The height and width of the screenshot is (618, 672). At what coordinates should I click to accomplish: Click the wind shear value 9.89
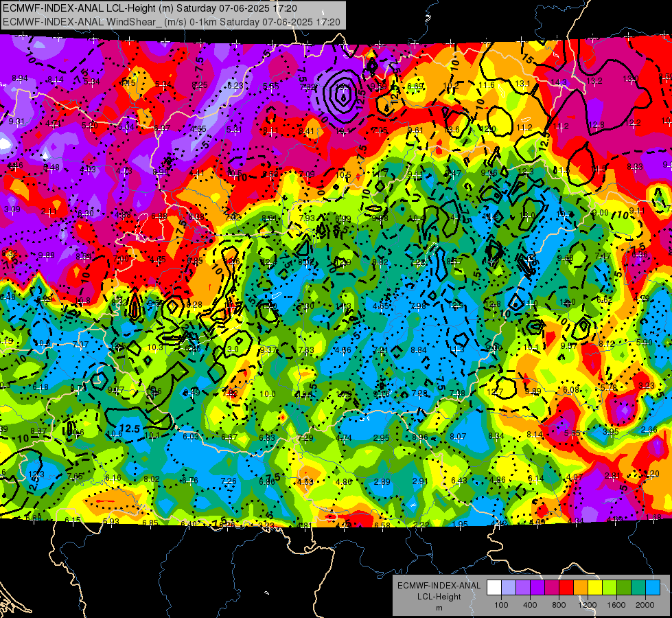533,391
